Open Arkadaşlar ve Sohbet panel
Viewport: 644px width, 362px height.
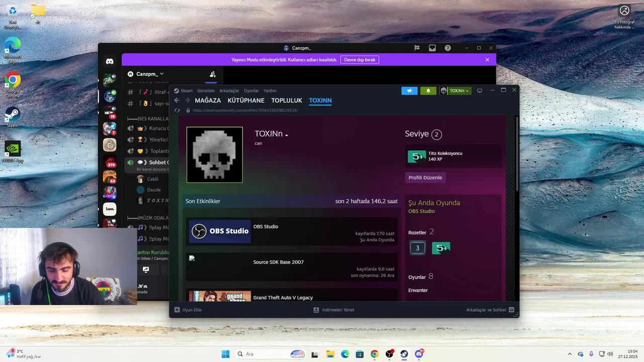tap(490, 310)
